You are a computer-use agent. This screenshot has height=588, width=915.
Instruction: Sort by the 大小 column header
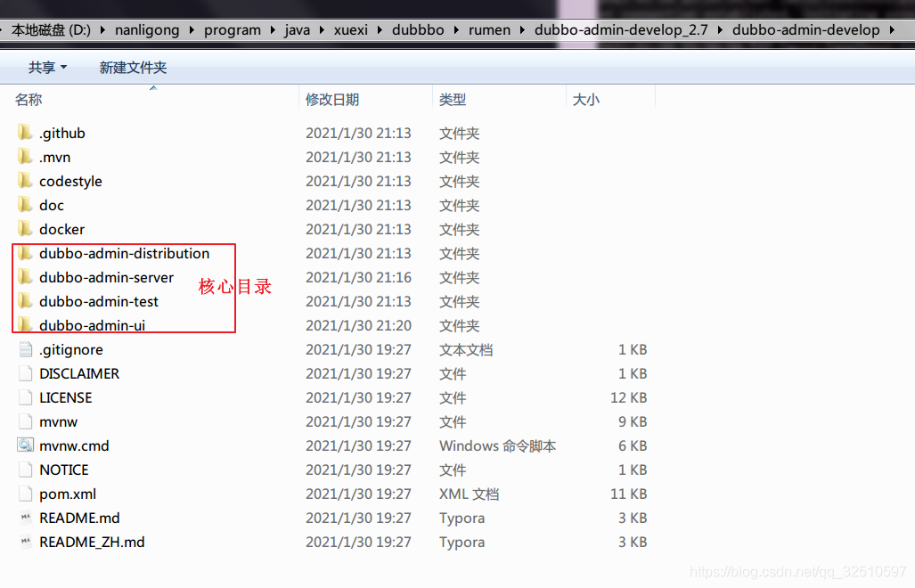tap(586, 100)
